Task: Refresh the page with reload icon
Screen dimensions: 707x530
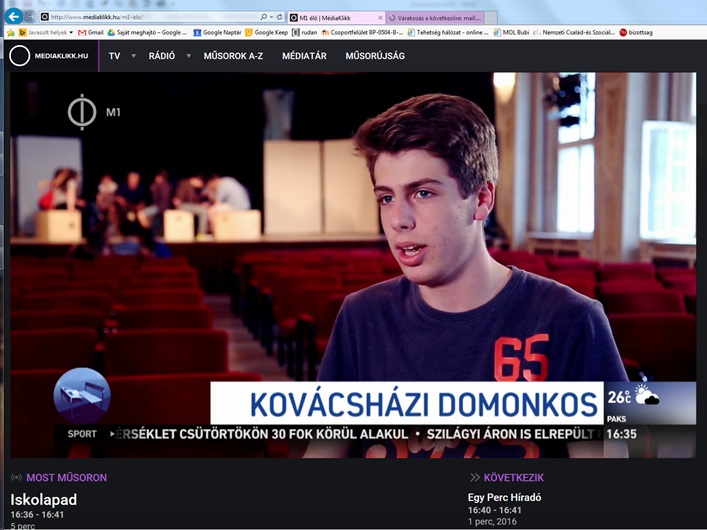Action: point(280,17)
